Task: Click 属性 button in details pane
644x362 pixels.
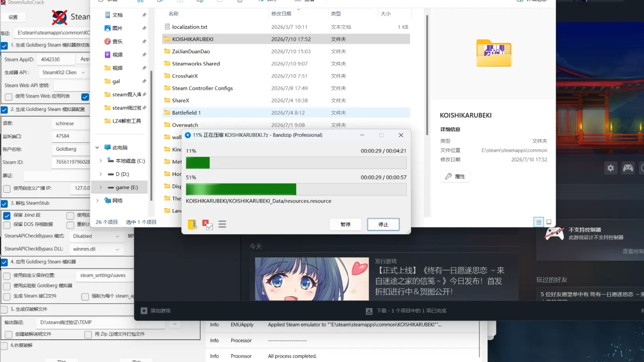Action: pos(455,176)
